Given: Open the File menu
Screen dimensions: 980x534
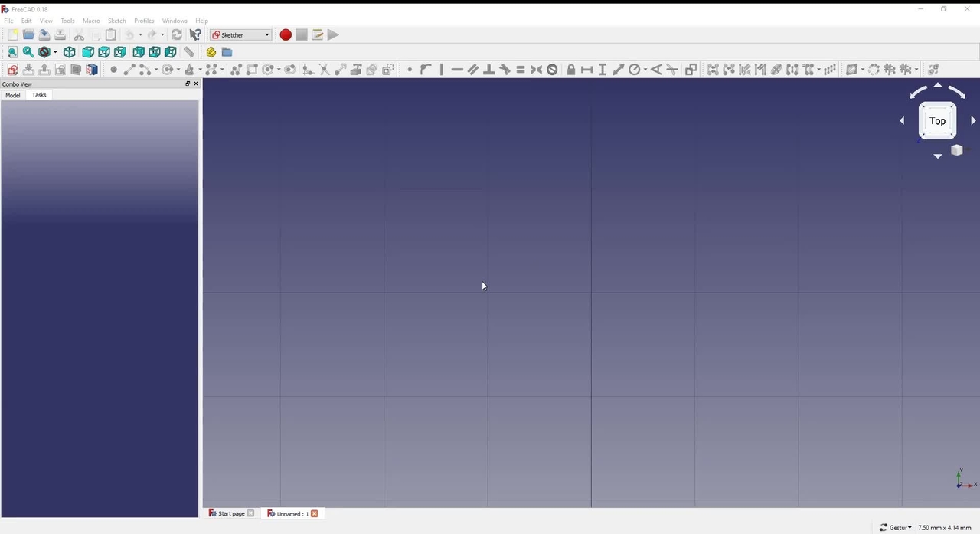Looking at the screenshot, I should click(x=8, y=21).
